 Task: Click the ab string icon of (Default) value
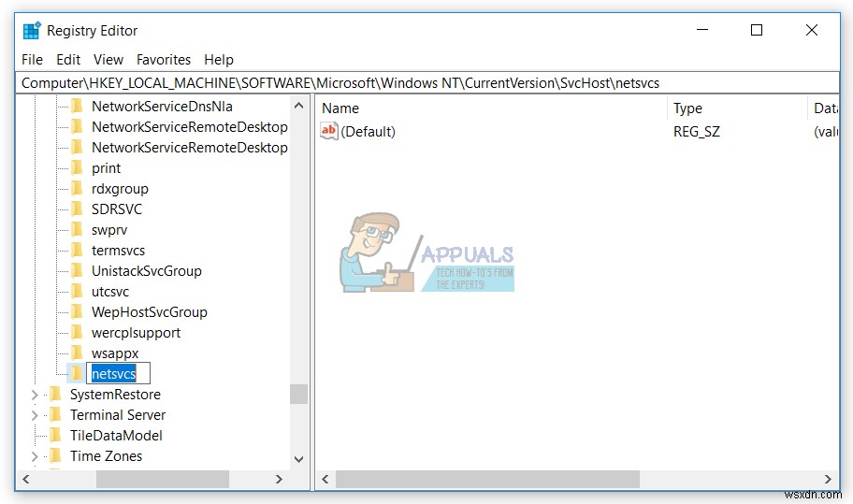coord(328,131)
